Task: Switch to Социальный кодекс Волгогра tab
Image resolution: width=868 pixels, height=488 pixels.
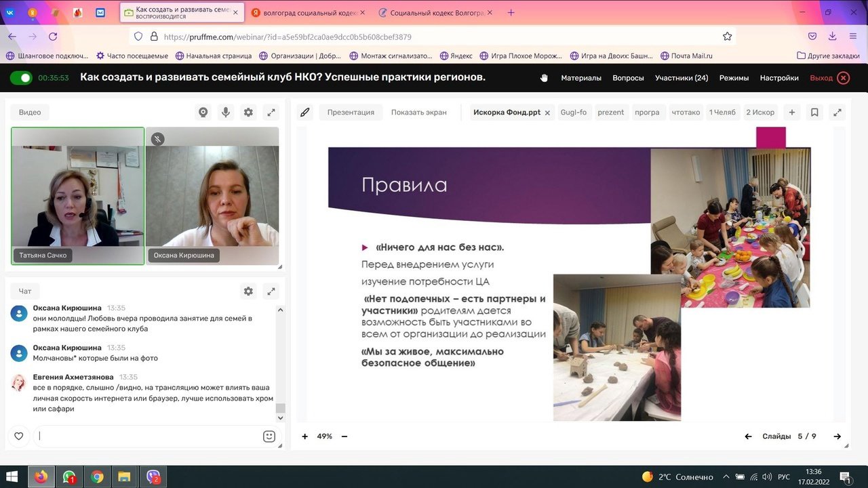Action: tap(436, 12)
